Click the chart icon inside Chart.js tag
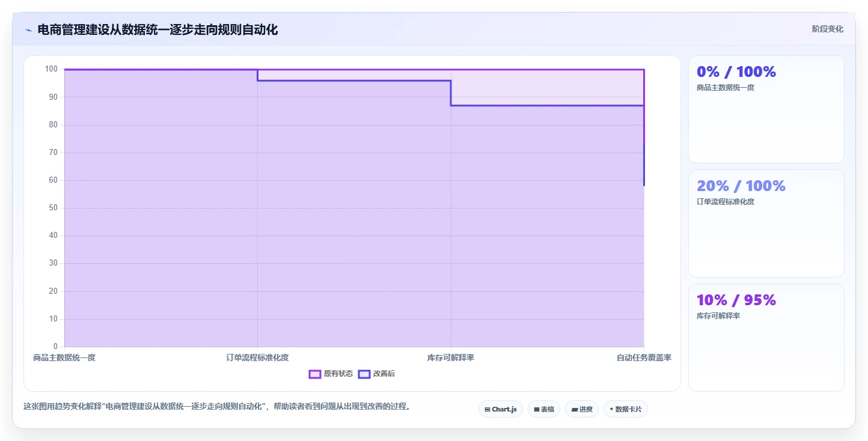Image resolution: width=868 pixels, height=441 pixels. (487, 409)
